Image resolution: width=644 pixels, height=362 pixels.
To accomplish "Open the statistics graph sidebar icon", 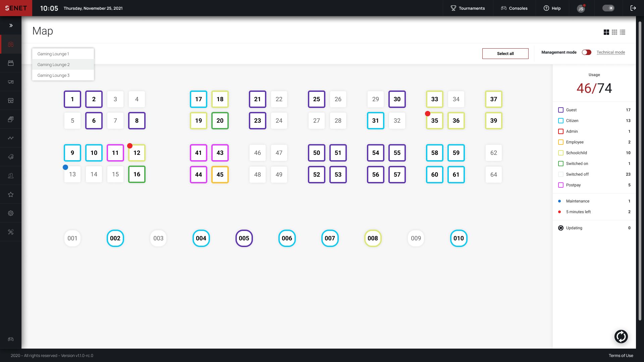I will coord(11,138).
